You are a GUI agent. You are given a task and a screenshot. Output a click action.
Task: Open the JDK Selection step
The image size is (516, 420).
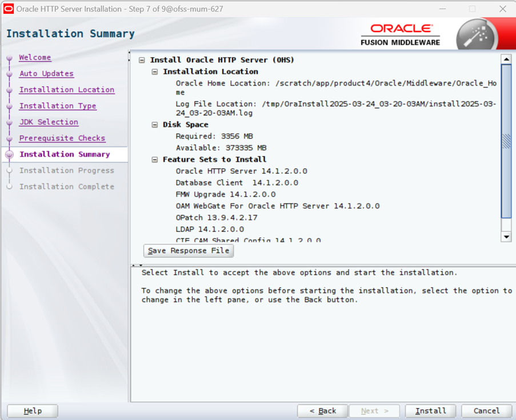pos(49,122)
